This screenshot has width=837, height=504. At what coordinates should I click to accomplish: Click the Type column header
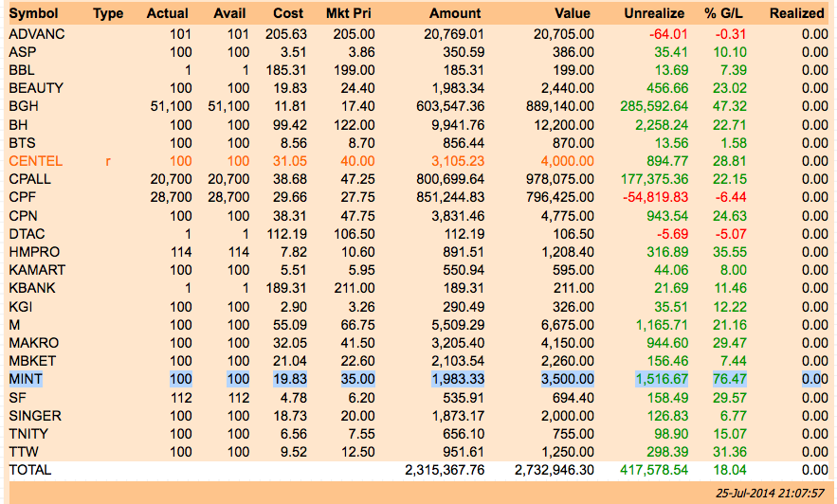108,13
